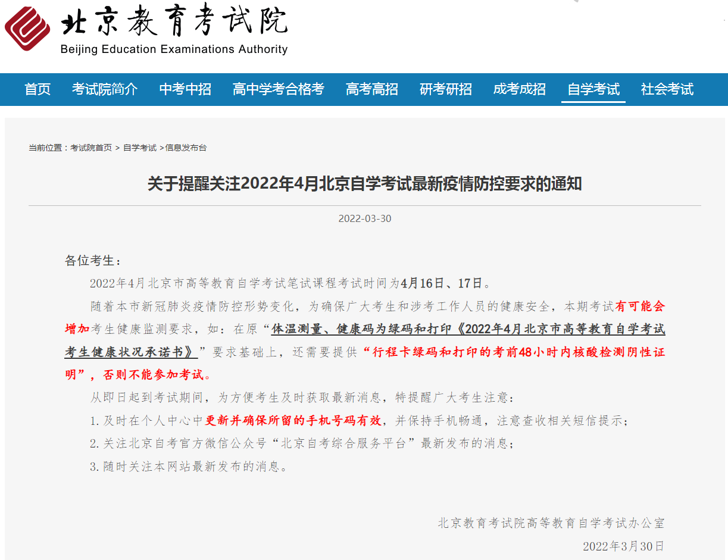Click the 自学考试 breadcrumb link
This screenshot has height=560, width=728.
tap(140, 148)
